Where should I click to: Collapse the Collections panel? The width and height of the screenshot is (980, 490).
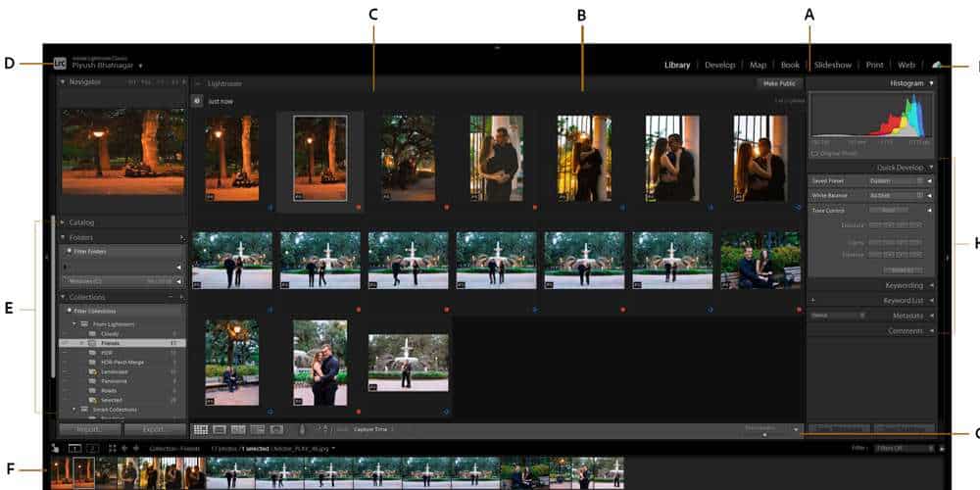[x=63, y=297]
